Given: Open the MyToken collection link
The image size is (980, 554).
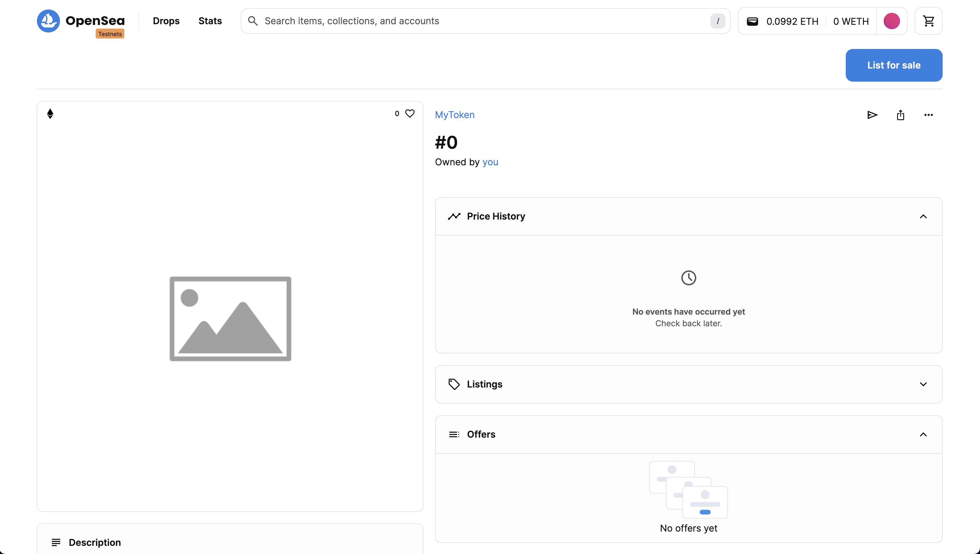Looking at the screenshot, I should click(x=454, y=115).
